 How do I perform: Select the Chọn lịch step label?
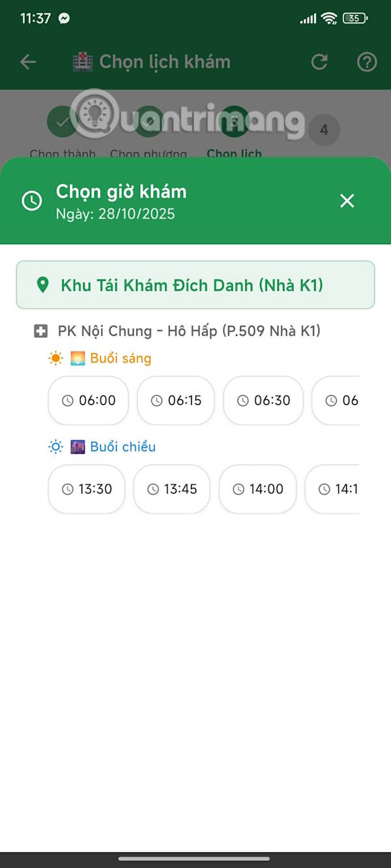pos(234,154)
